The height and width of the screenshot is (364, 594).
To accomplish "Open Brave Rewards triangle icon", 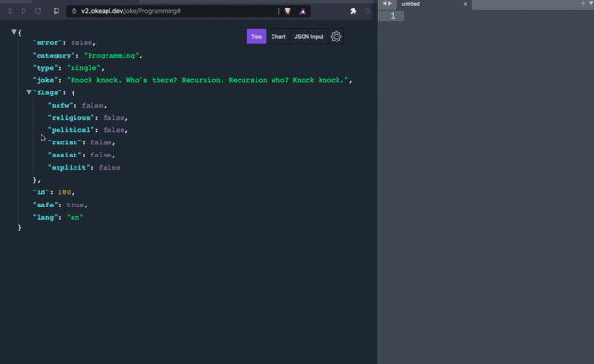I will coord(303,11).
